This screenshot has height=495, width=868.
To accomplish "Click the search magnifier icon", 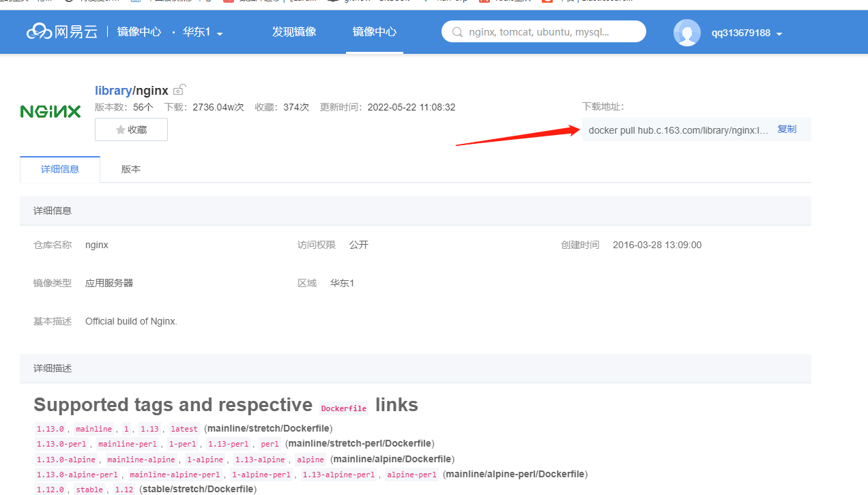I will (x=458, y=32).
